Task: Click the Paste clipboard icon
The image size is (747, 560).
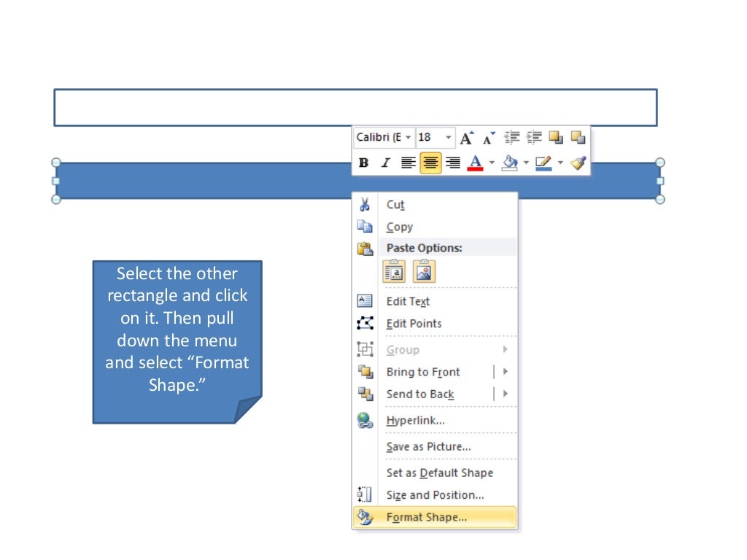Action: [365, 248]
